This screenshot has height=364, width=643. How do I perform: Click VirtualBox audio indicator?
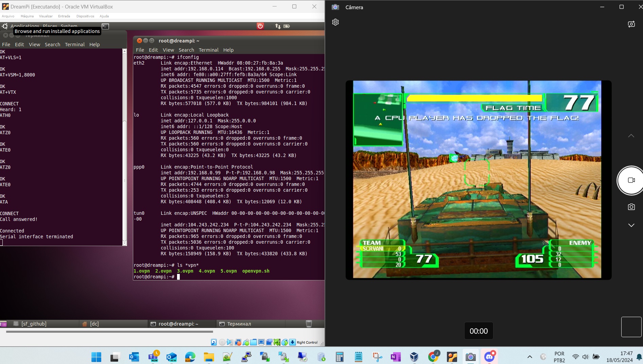[x=230, y=342]
